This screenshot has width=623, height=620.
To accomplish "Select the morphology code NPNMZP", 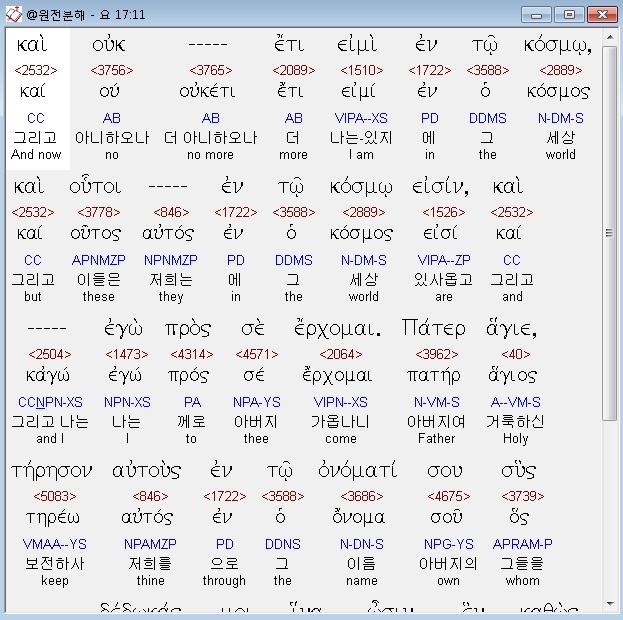I will pyautogui.click(x=170, y=260).
